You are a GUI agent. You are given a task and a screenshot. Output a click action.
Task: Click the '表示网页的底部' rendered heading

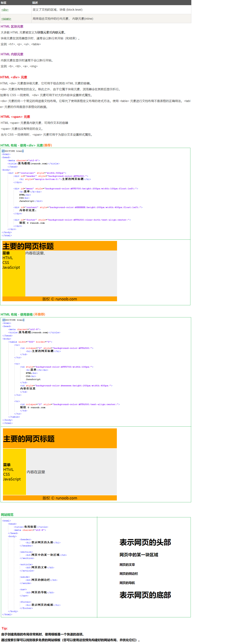145,595
